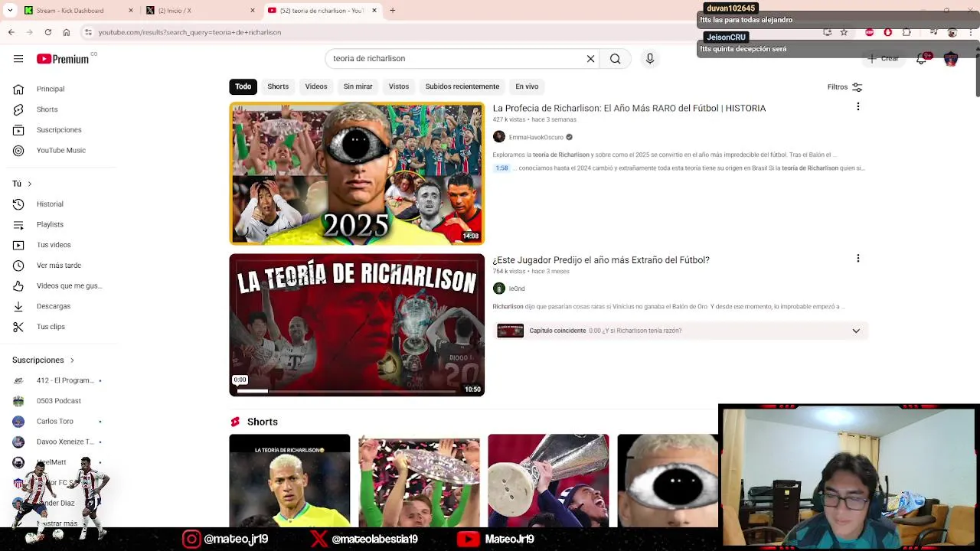Select the En vivo filter chip
The width and height of the screenshot is (980, 551).
pyautogui.click(x=527, y=86)
